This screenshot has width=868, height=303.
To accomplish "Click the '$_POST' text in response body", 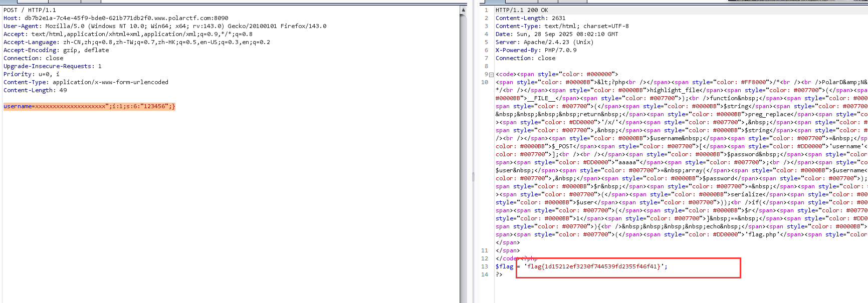I will click(x=561, y=146).
